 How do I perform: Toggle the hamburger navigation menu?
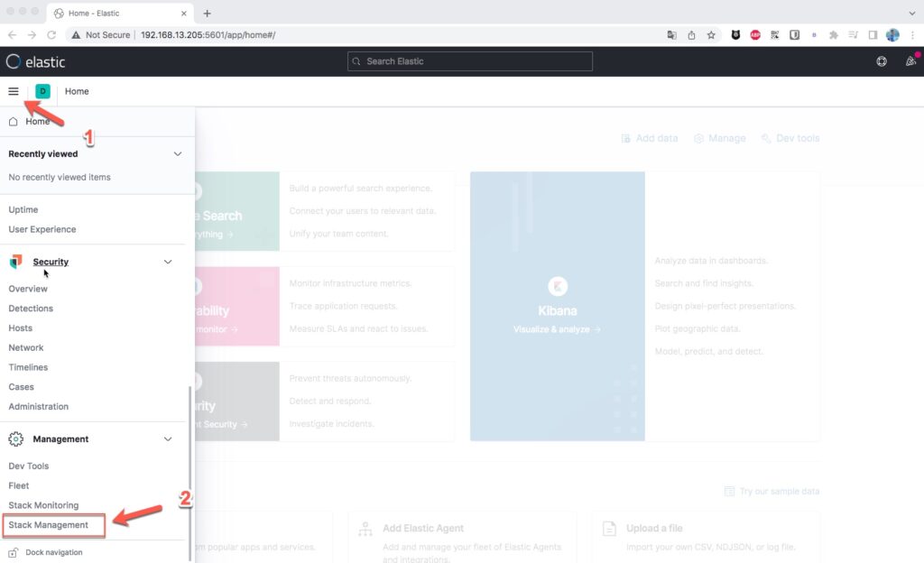(14, 91)
